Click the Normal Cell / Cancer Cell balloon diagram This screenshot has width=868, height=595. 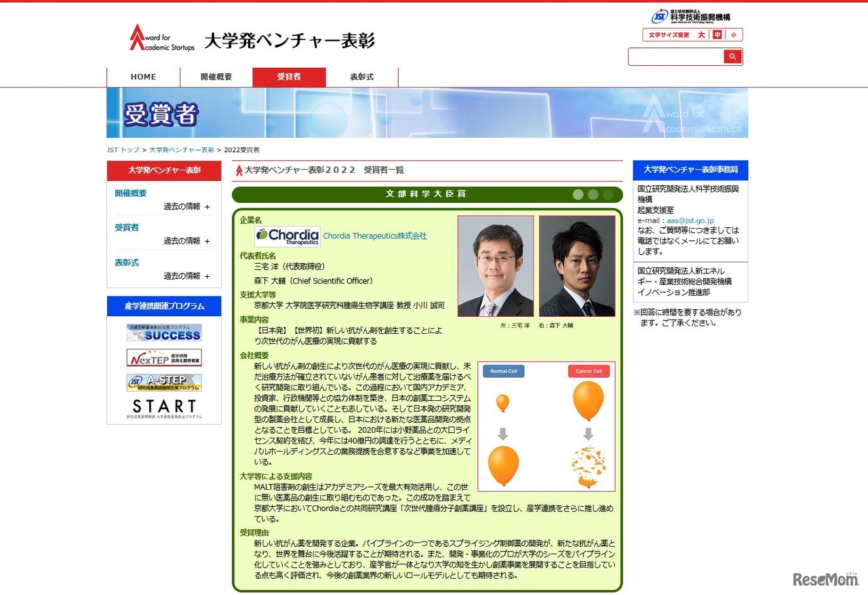point(547,426)
